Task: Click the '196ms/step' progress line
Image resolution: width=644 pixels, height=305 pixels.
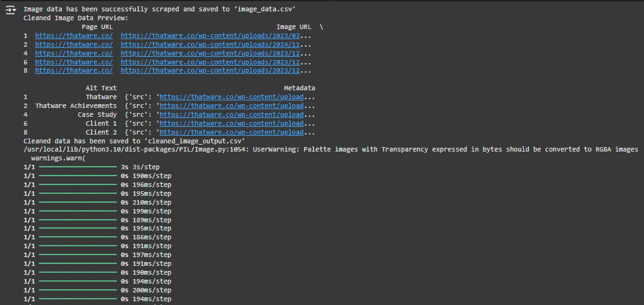Action: coord(97,185)
